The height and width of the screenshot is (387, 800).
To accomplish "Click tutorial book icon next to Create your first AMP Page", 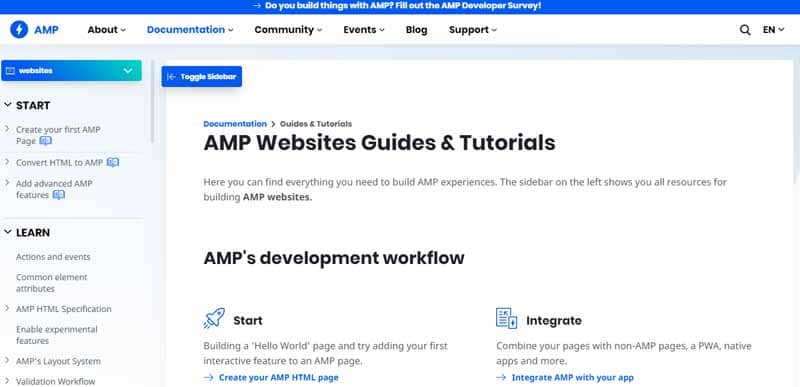I will [x=46, y=141].
